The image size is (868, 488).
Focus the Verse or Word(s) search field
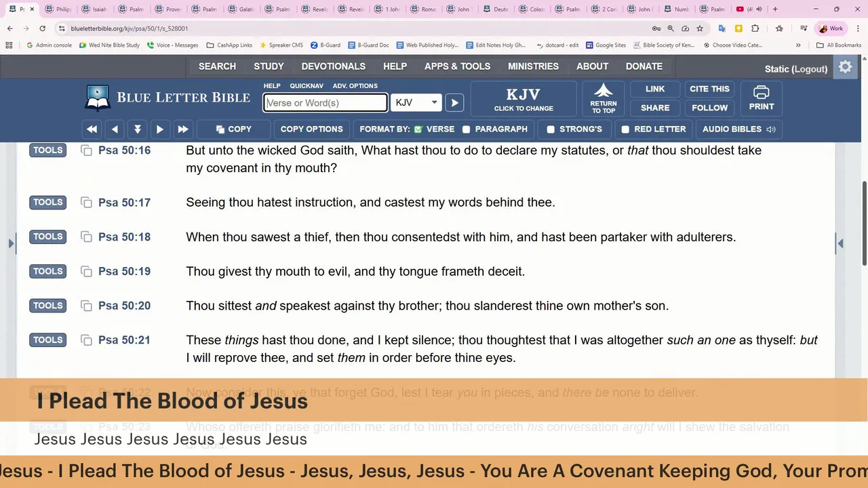point(325,103)
